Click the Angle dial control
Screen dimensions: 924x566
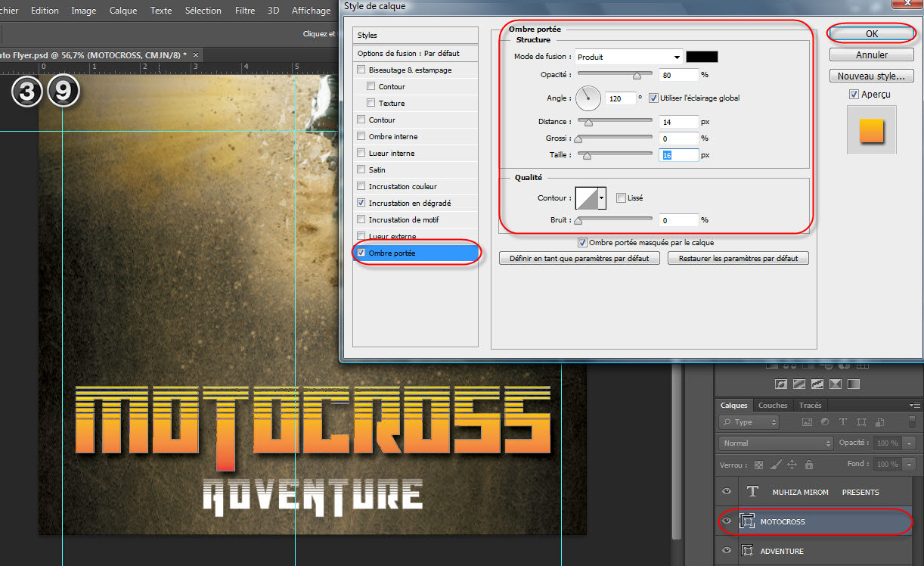click(x=588, y=98)
